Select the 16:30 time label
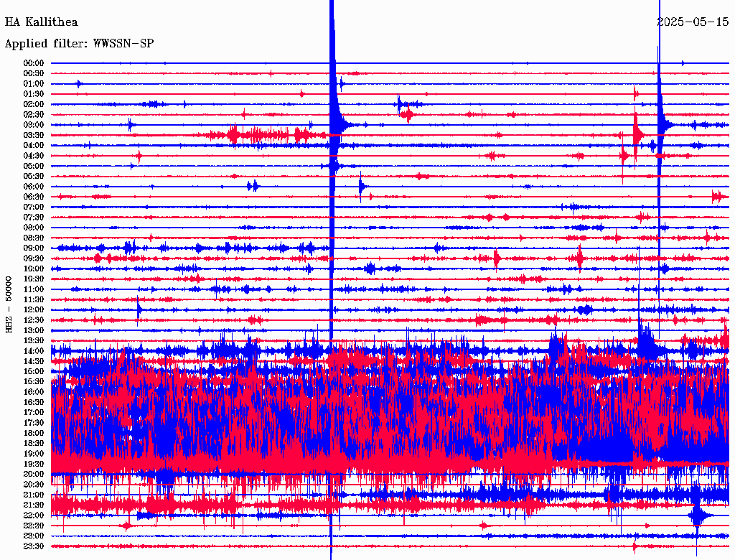Viewport: 735px width, 560px height. click(34, 403)
